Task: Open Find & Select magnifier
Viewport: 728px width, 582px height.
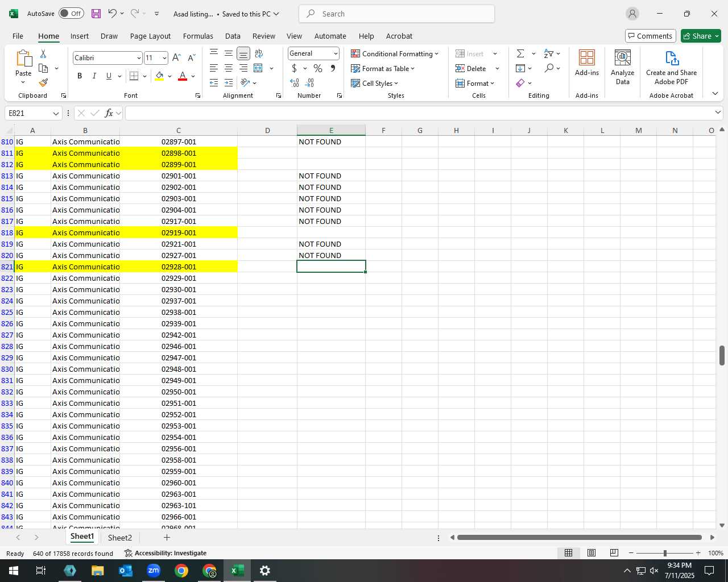Action: (x=549, y=68)
